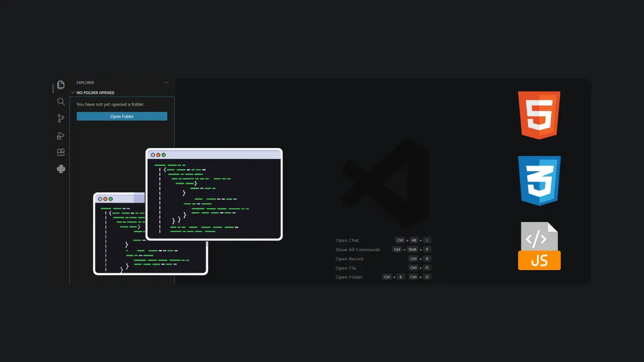
Task: Click 'You have not yet opened a folder' text
Action: pyautogui.click(x=110, y=104)
